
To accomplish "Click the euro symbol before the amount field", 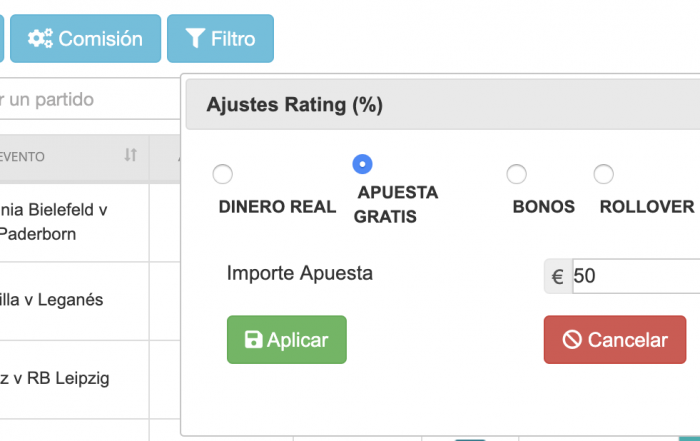I will click(558, 276).
